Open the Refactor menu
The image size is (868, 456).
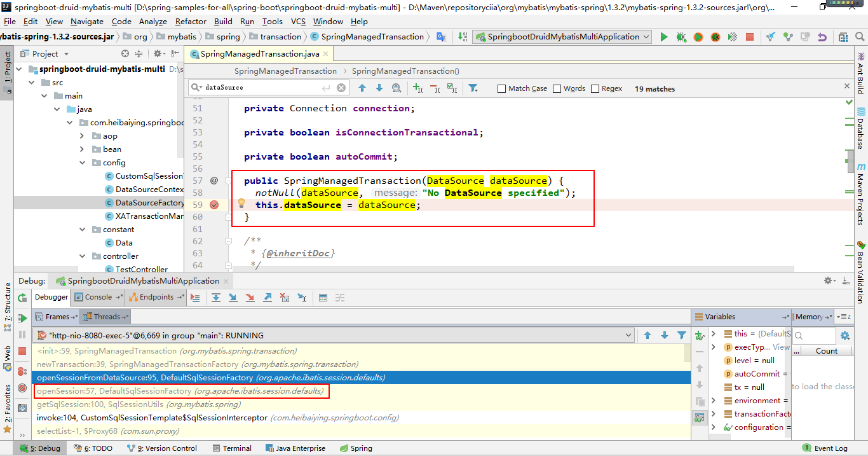point(191,21)
